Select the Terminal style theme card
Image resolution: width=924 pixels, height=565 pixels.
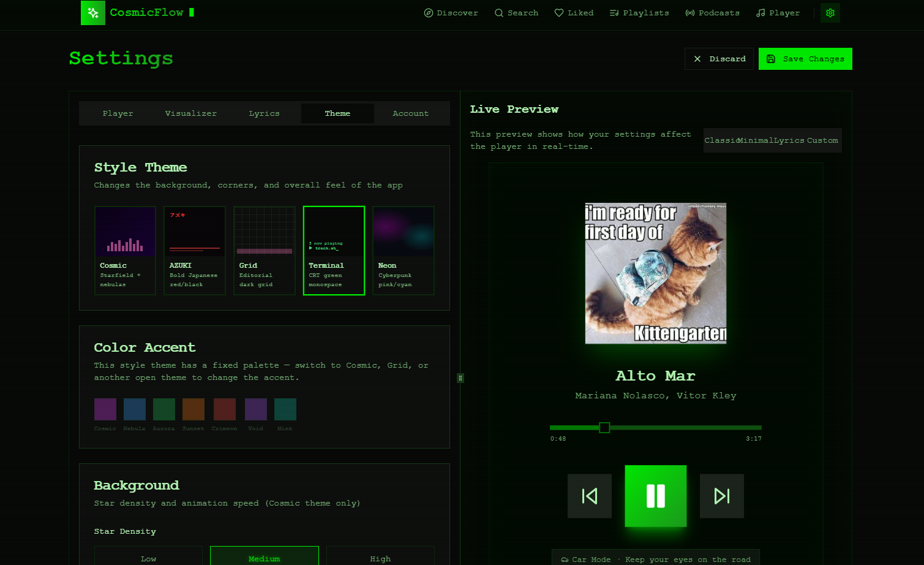tap(334, 251)
